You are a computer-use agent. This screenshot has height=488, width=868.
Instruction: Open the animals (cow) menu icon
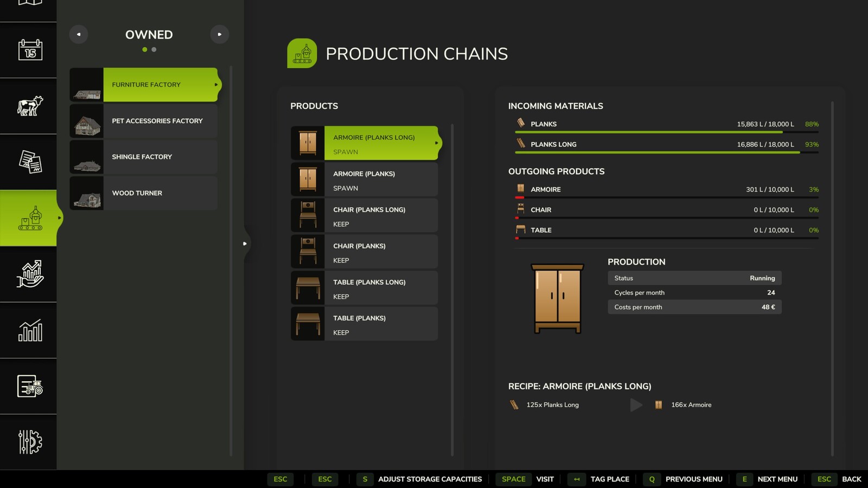click(x=30, y=106)
